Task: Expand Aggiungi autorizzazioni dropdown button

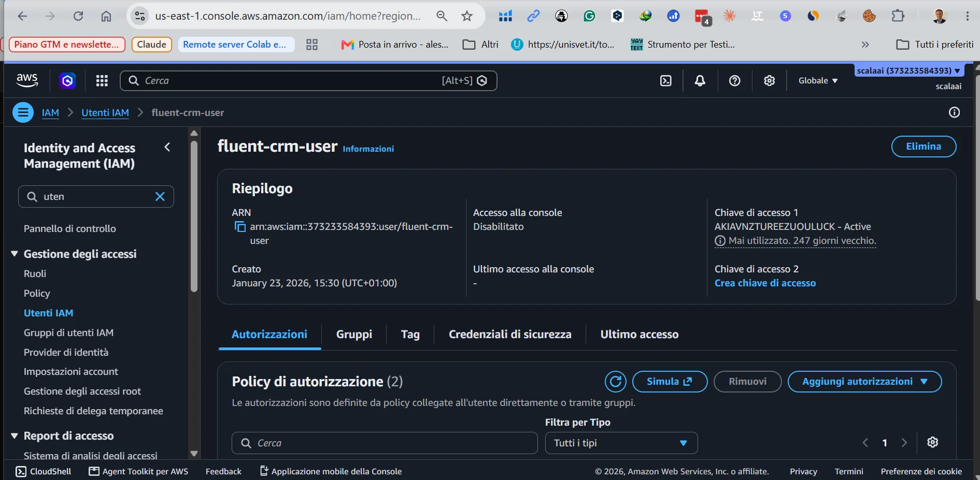Action: pyautogui.click(x=864, y=382)
